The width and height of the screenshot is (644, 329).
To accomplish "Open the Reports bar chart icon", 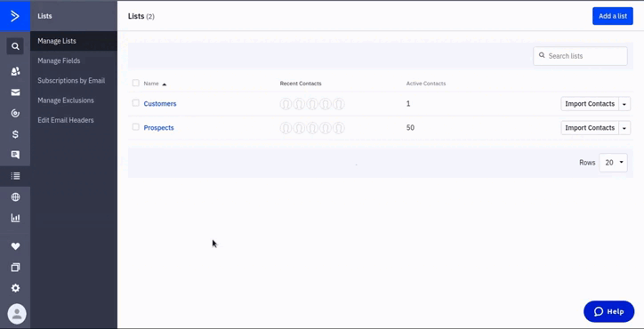I will [x=15, y=218].
